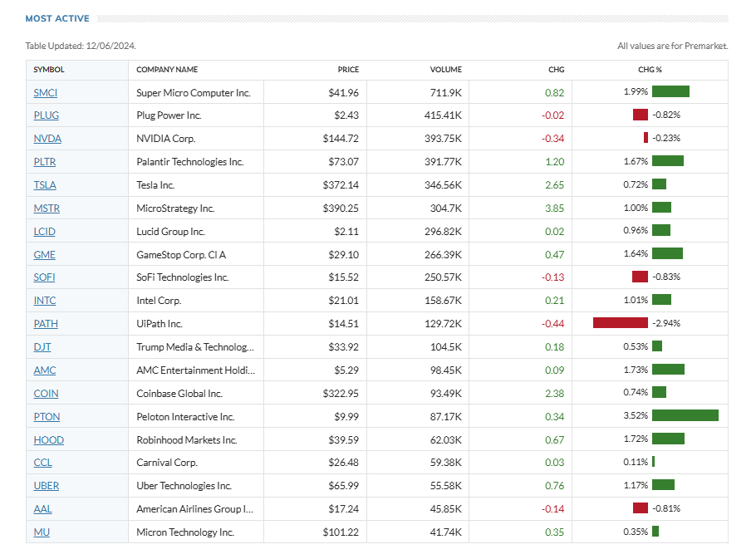Follow the NVDA symbol link

click(x=47, y=139)
